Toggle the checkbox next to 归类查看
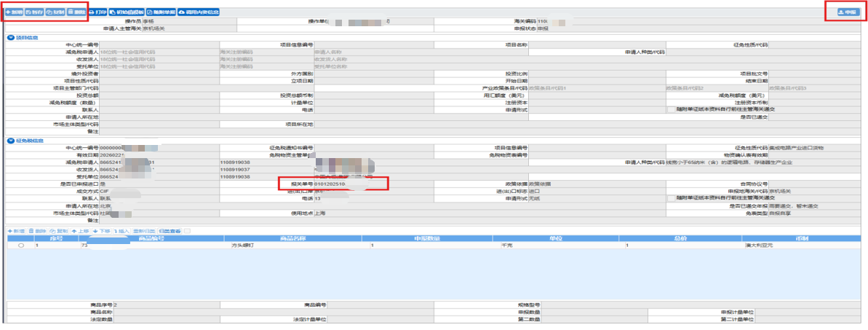 pos(188,231)
